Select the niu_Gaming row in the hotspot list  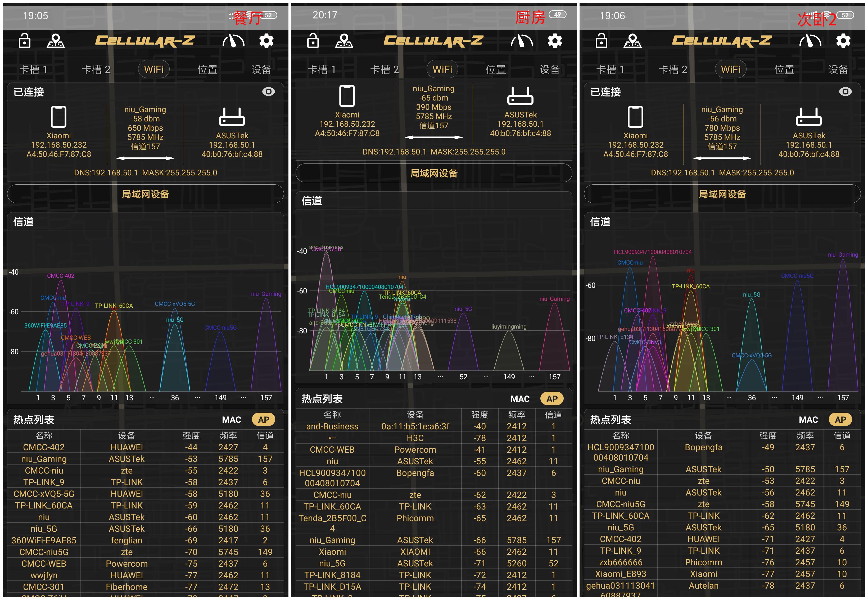coord(43,459)
